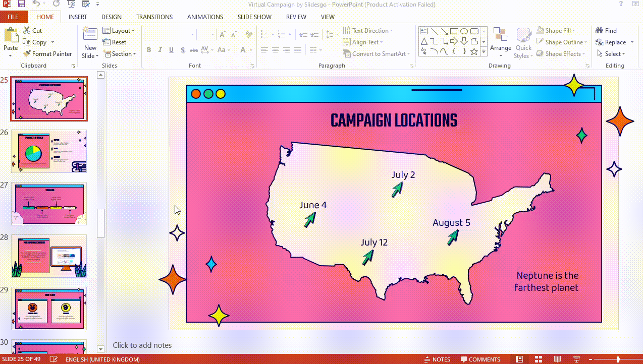Click the Find binoculars icon

pos(600,31)
